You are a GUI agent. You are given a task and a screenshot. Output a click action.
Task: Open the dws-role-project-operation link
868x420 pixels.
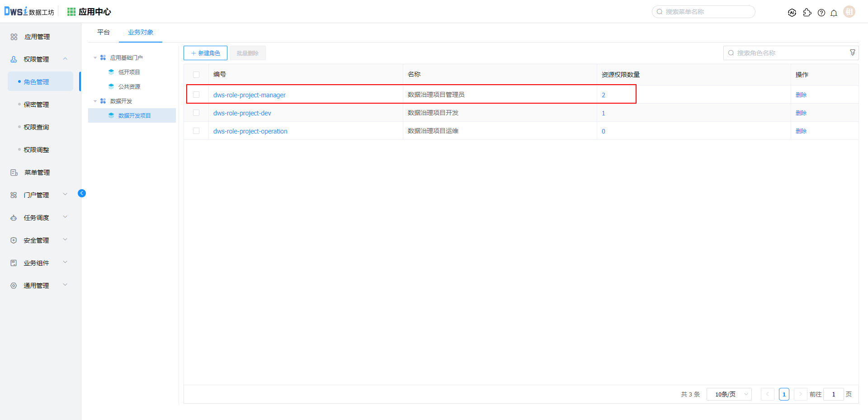250,131
